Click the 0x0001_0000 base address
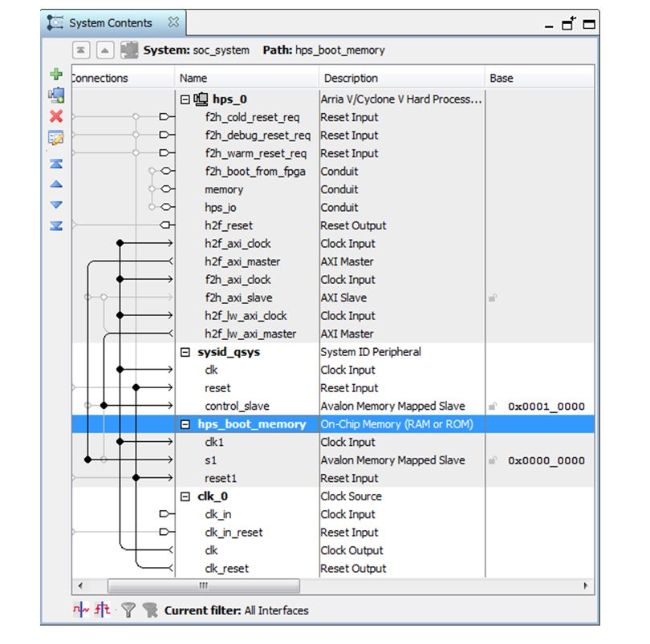Screen dimensions: 650x644 pyautogui.click(x=546, y=407)
